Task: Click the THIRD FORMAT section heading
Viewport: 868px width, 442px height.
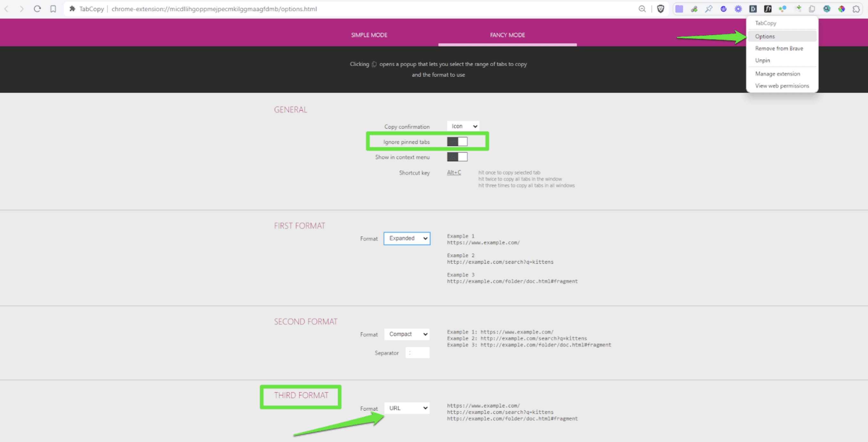Action: tap(301, 396)
